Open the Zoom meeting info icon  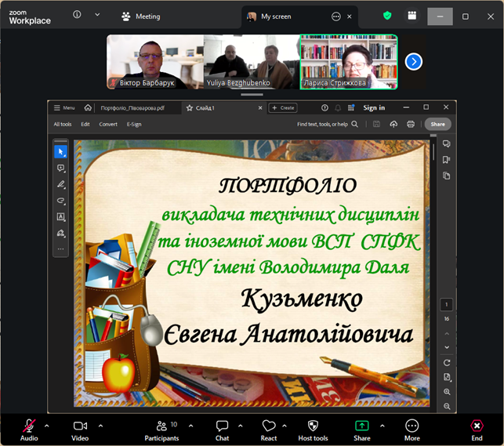77,14
